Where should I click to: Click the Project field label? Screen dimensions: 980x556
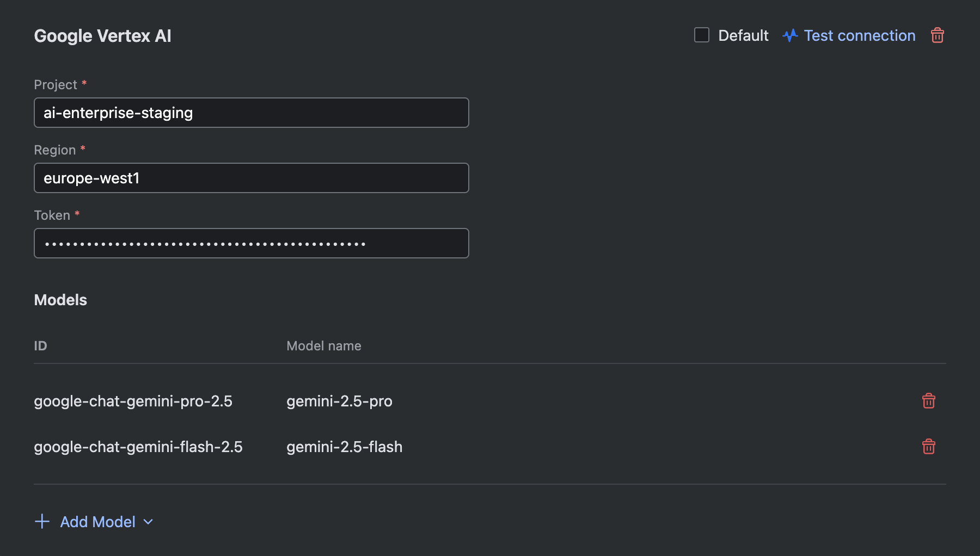(56, 84)
